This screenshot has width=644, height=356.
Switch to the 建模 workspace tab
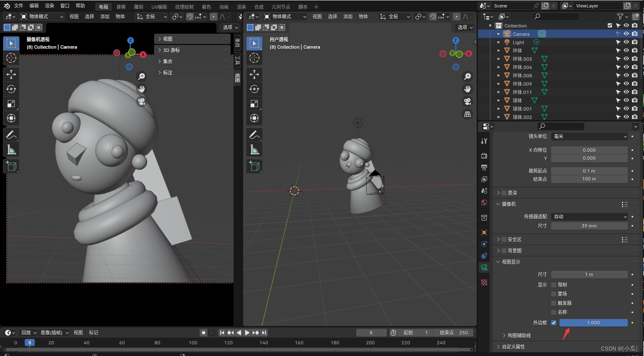pos(121,7)
